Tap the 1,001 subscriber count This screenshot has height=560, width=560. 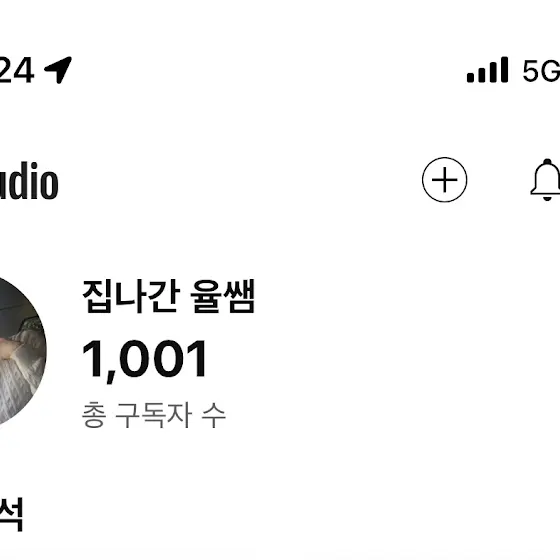point(144,360)
